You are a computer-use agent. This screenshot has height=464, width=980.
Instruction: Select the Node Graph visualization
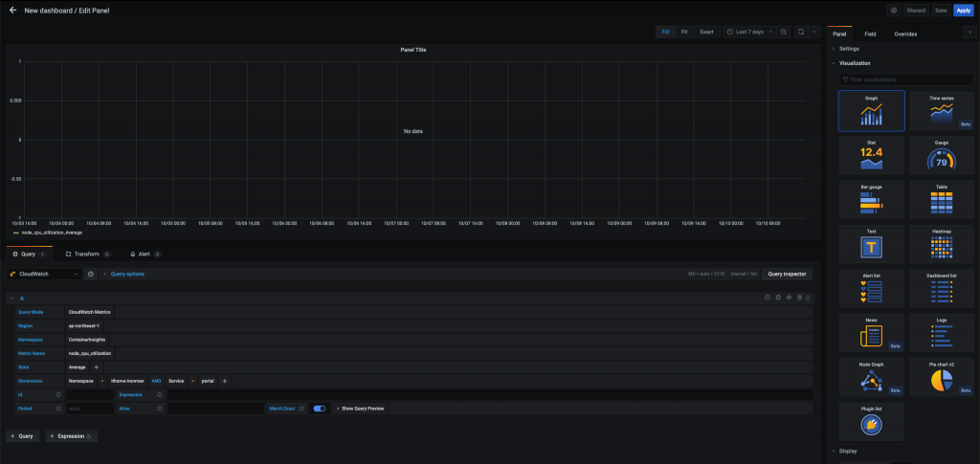871,377
